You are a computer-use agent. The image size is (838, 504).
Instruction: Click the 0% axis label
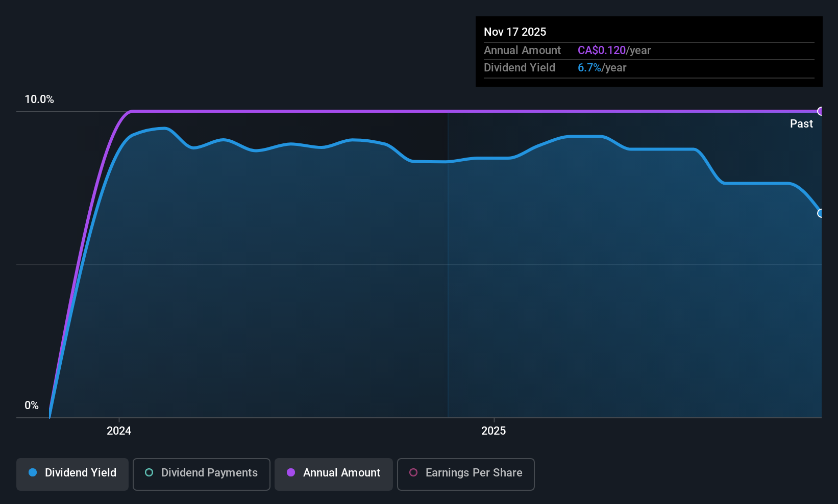(32, 405)
